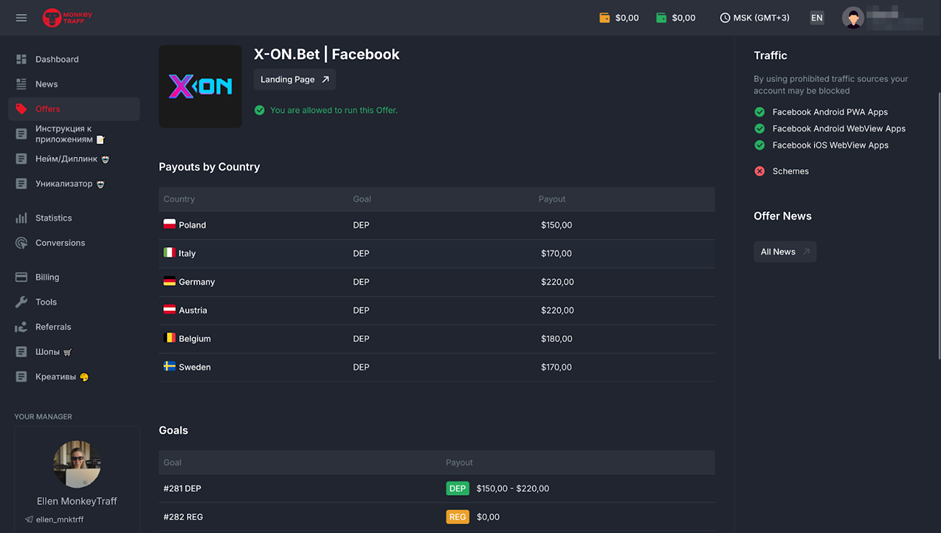941x533 pixels.
Task: Click the Уникализатор sidebar icon
Action: click(21, 184)
